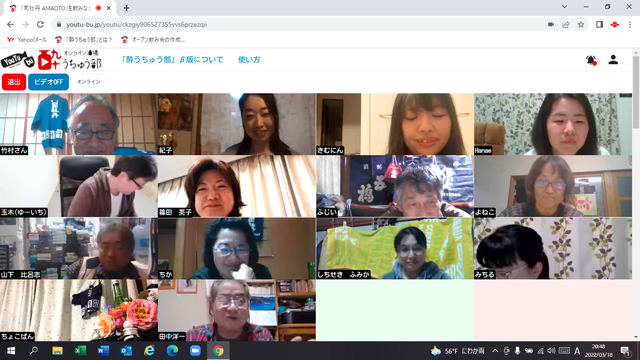Open the Windows Start menu
The width and height of the screenshot is (640, 360).
tap(11, 351)
